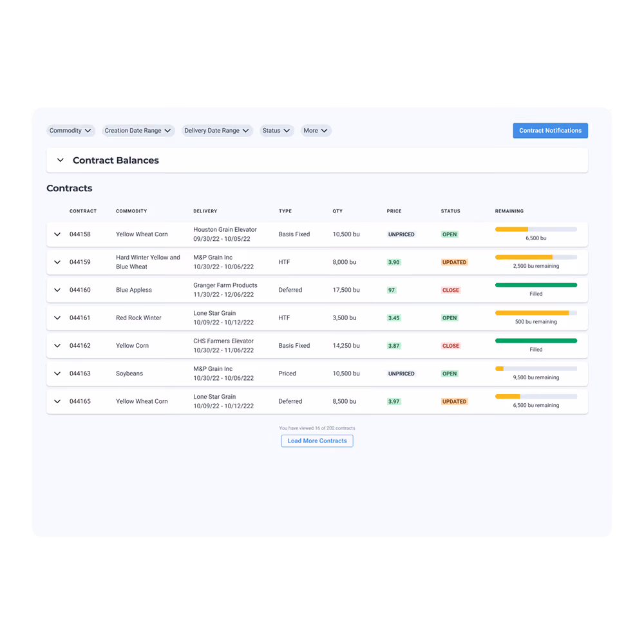Expand contract 044159 row chevron
This screenshot has width=644, height=644.
tap(57, 262)
